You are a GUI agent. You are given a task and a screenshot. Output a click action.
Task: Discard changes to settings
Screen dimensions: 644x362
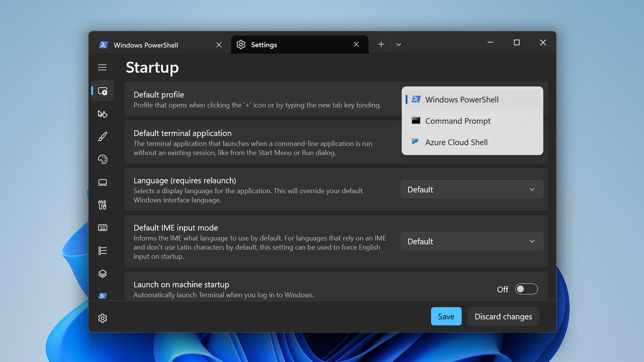(503, 316)
